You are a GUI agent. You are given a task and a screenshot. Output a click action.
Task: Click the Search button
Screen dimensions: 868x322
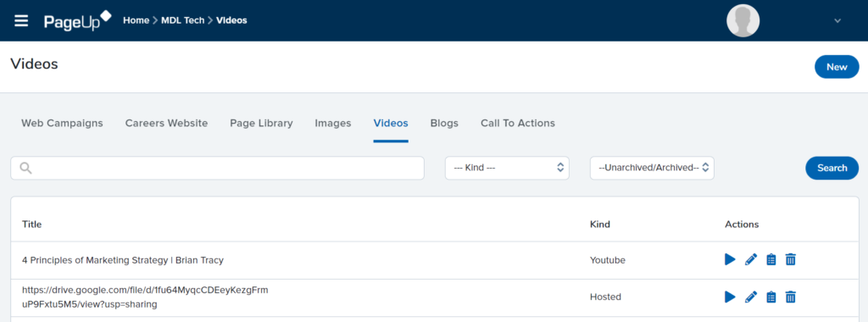(x=832, y=168)
